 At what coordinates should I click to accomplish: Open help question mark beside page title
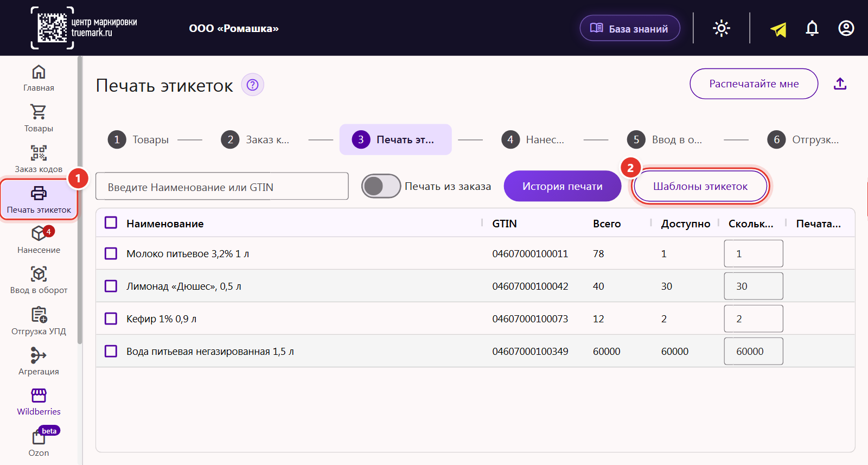(252, 85)
